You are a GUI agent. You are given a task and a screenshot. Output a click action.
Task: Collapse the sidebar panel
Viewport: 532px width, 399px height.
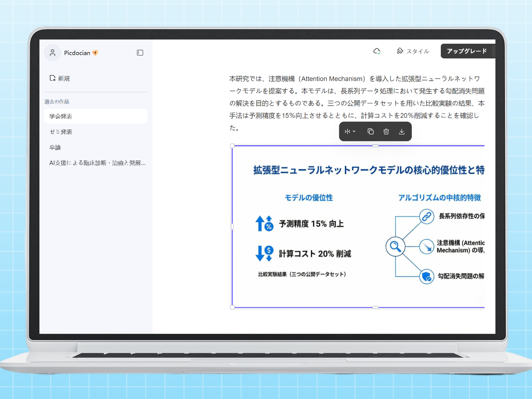(140, 53)
